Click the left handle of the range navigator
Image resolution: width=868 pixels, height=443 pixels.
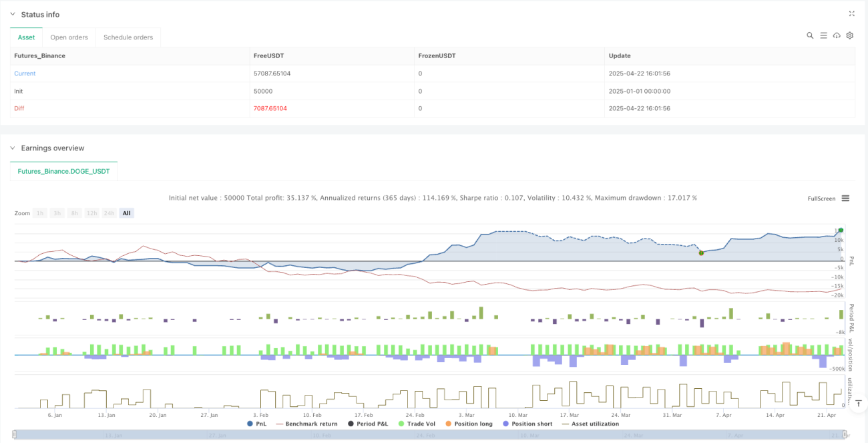coord(15,435)
